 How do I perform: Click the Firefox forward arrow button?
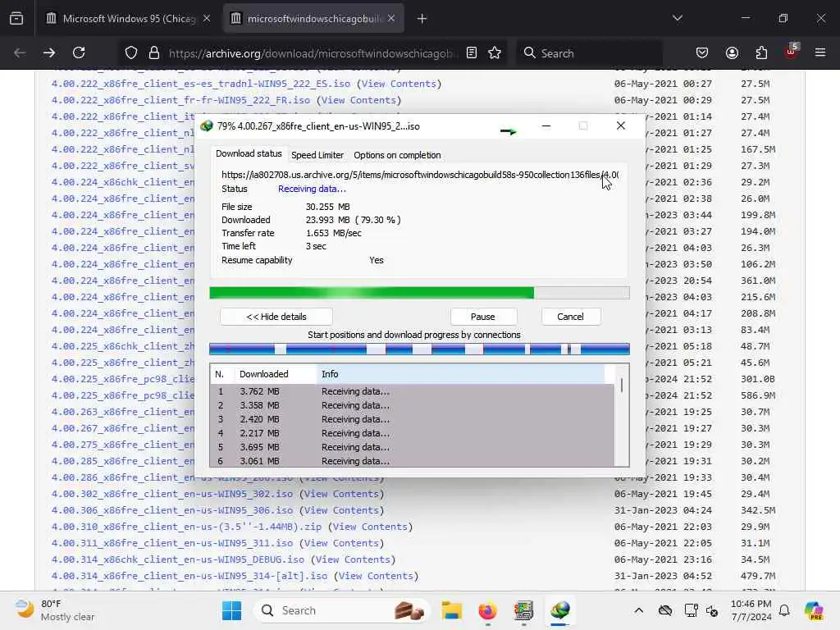click(49, 52)
